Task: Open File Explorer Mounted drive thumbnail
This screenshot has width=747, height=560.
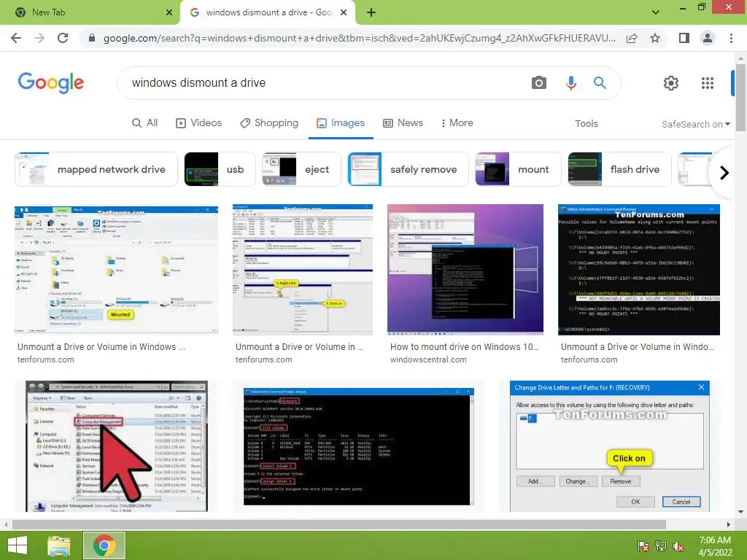Action: (116, 270)
